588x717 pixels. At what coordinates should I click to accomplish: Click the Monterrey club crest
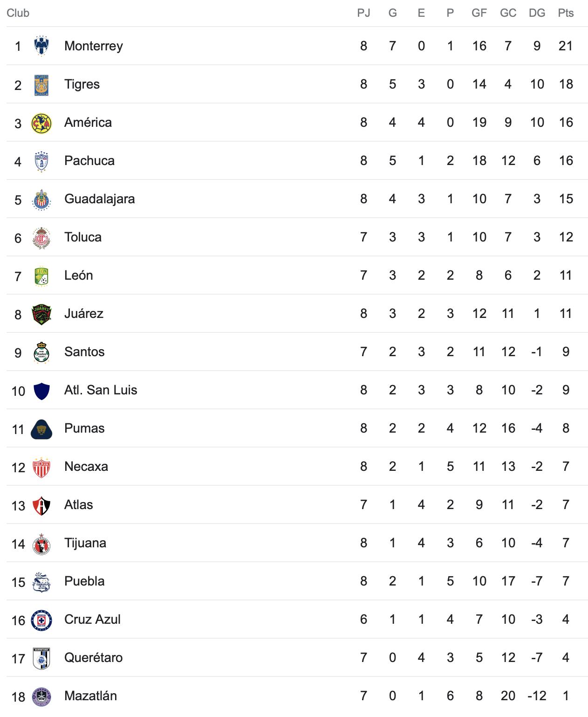click(x=41, y=46)
